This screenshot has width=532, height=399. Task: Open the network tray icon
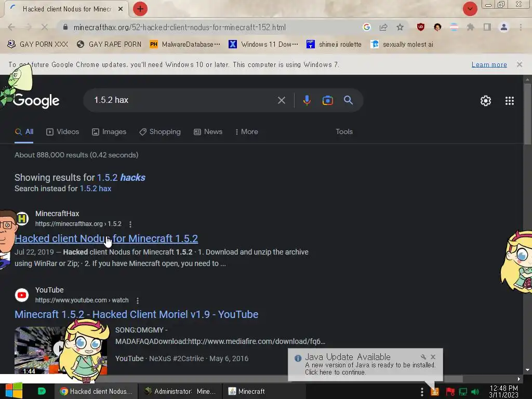[x=463, y=392]
